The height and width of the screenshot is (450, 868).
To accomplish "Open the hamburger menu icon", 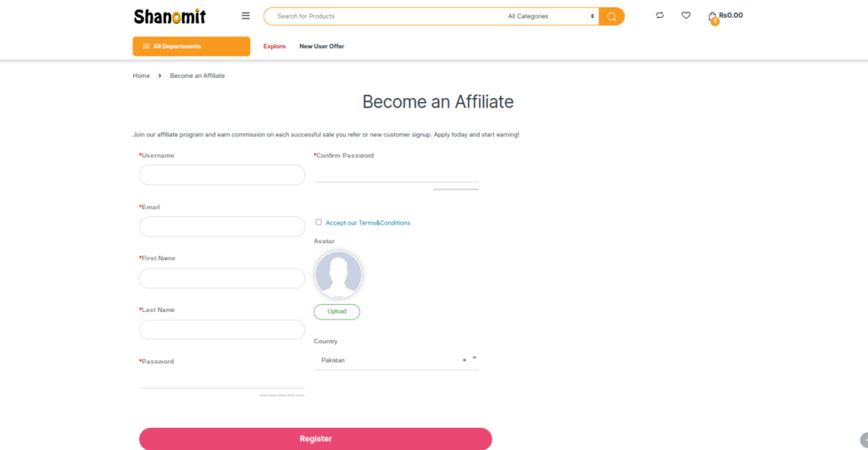I will (x=245, y=16).
